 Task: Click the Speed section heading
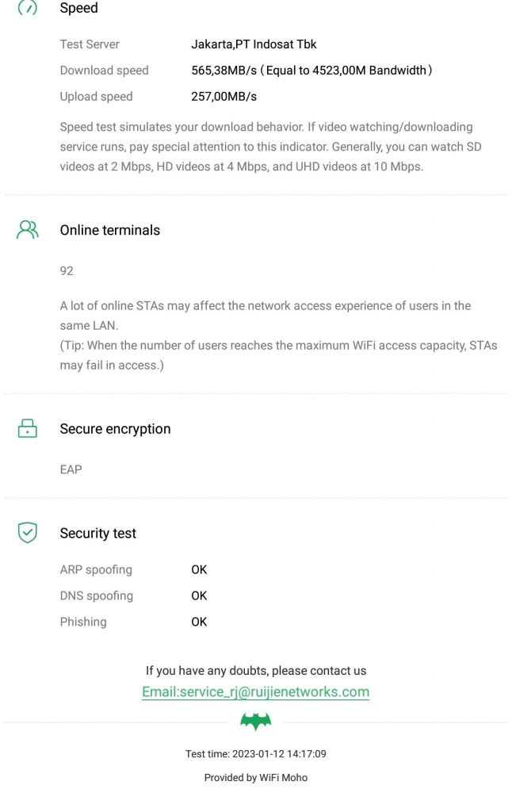pos(79,8)
